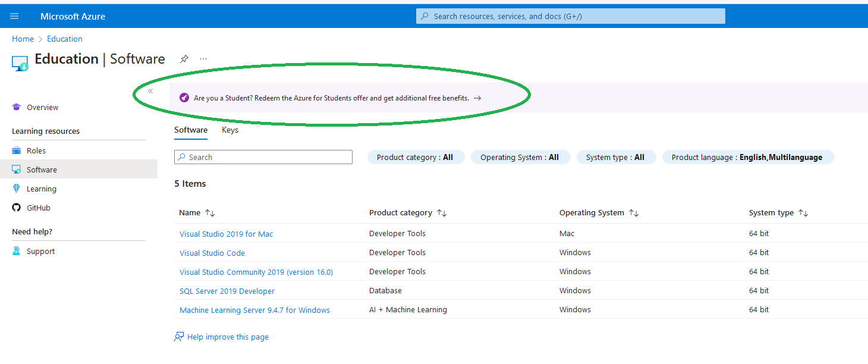Click the Operating System column header
This screenshot has width=868, height=364.
592,213
